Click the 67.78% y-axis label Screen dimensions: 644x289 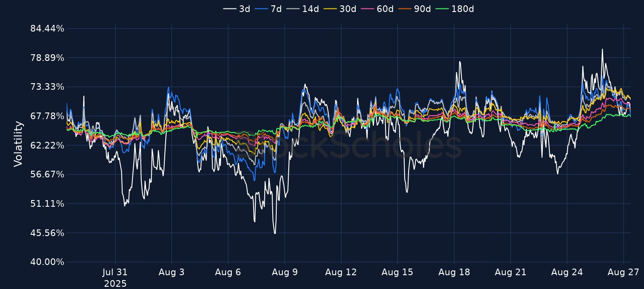click(x=47, y=116)
